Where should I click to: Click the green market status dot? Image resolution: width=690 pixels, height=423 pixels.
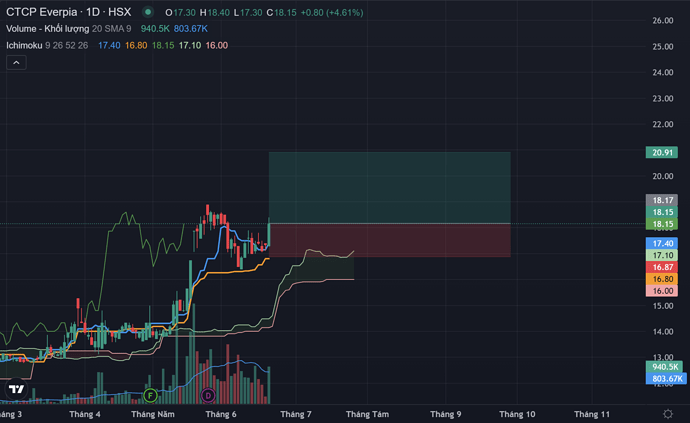coord(148,12)
